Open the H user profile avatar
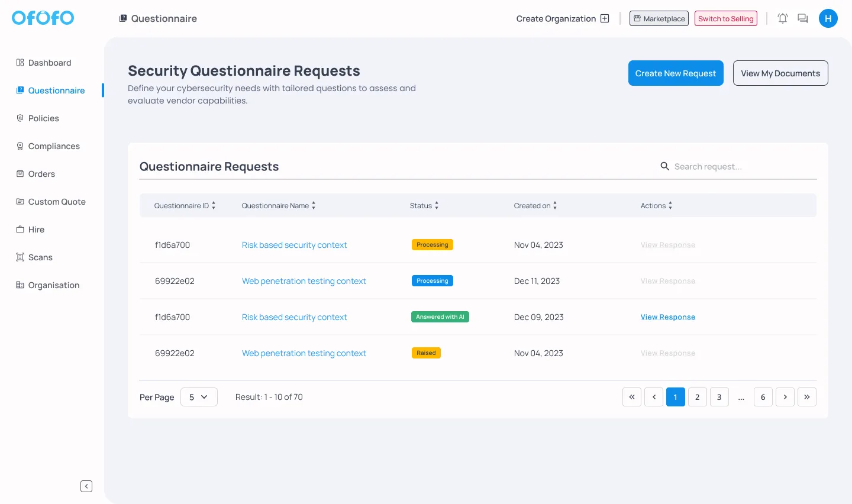Image resolution: width=852 pixels, height=504 pixels. pos(828,18)
